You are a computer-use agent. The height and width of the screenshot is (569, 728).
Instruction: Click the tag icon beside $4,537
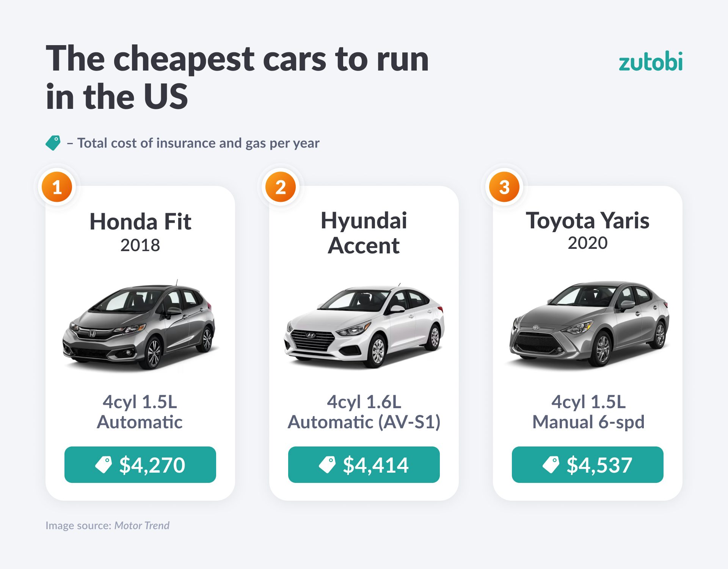click(x=551, y=465)
